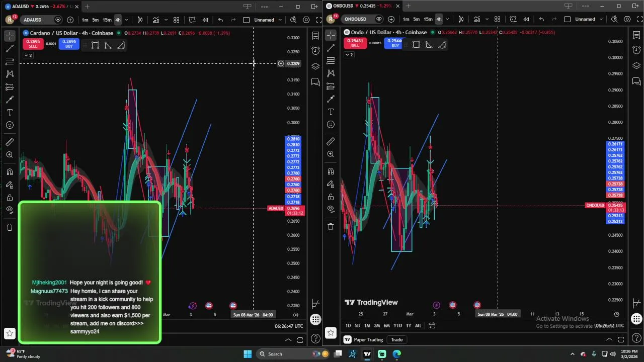Open alerts clock icon in ONDOUSD right sidebar
The height and width of the screenshot is (362, 644).
[x=636, y=50]
